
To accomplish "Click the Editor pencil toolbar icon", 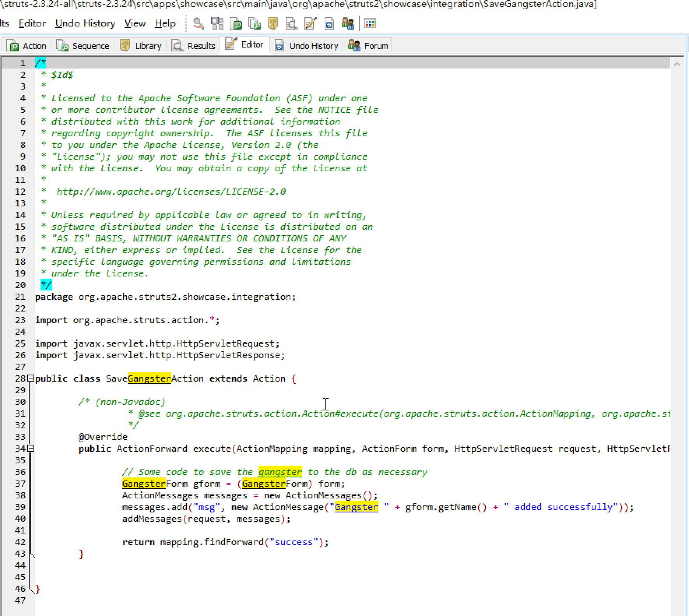I will click(x=310, y=24).
